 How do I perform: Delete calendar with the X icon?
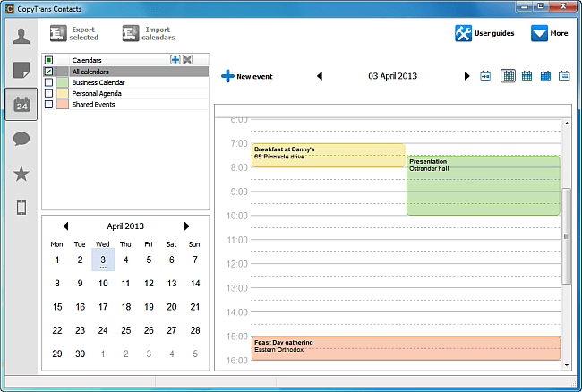click(187, 60)
